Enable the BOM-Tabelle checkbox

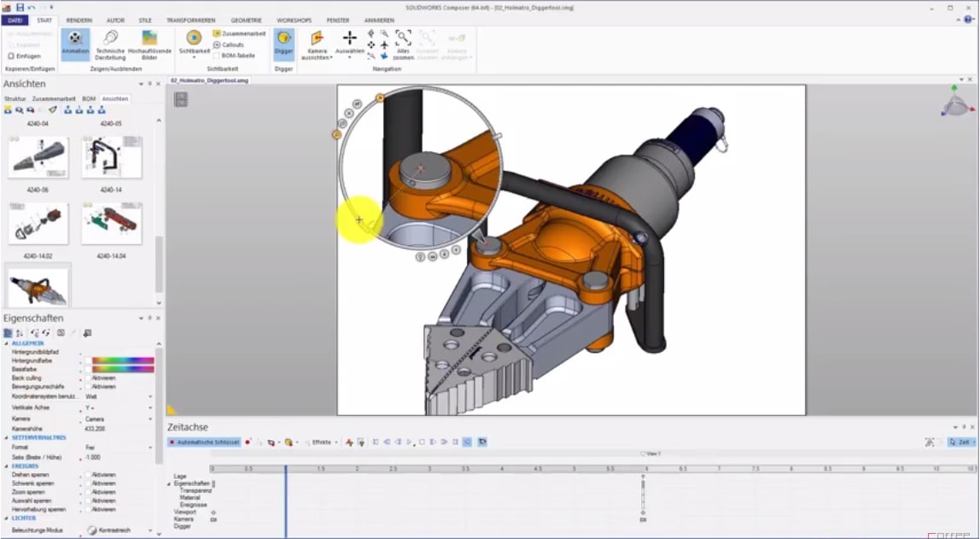point(217,56)
